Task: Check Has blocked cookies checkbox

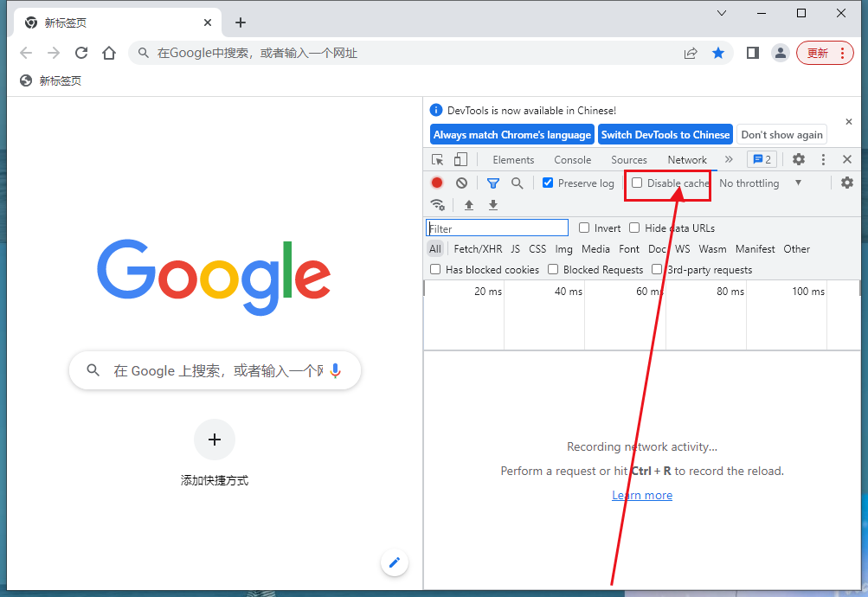Action: [435, 269]
